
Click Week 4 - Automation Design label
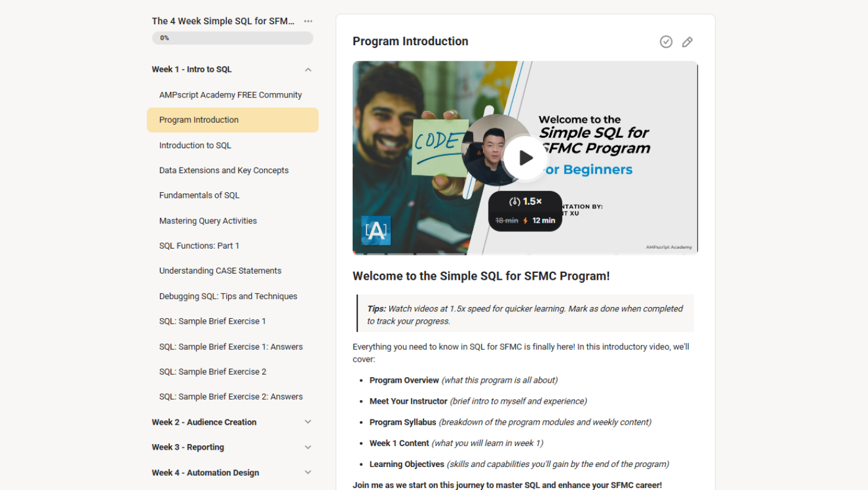click(x=205, y=473)
